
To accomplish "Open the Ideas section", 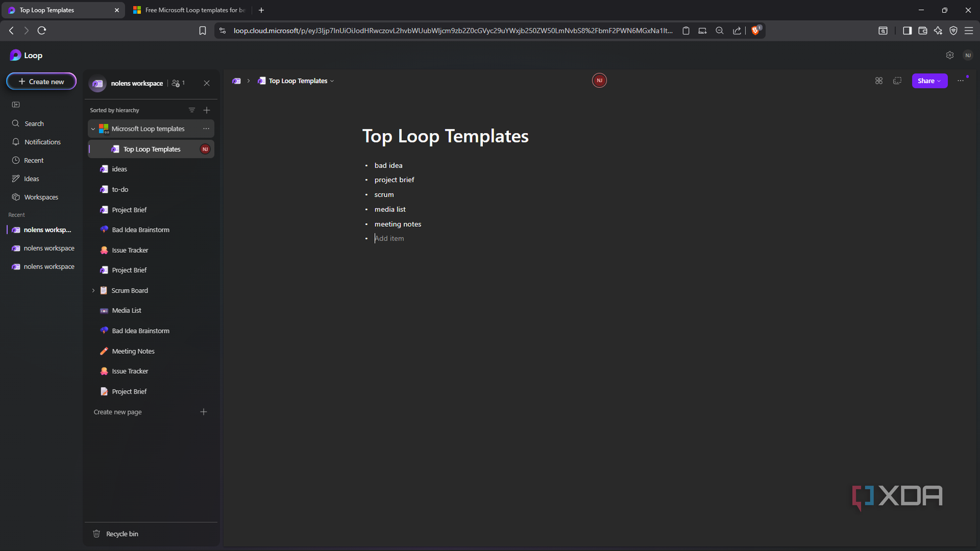I will (x=31, y=178).
